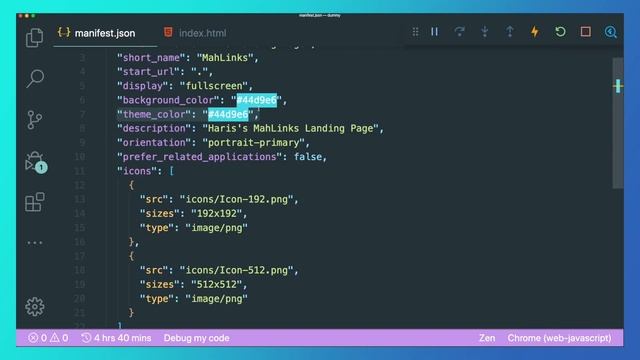
Task: Select Chrome (web-javascript) device
Action: pyautogui.click(x=559, y=338)
